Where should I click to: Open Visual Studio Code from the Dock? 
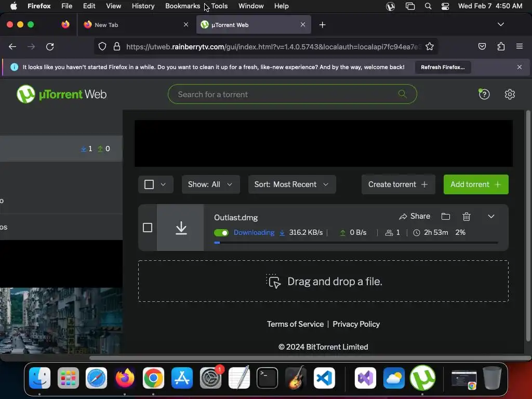coord(324,378)
